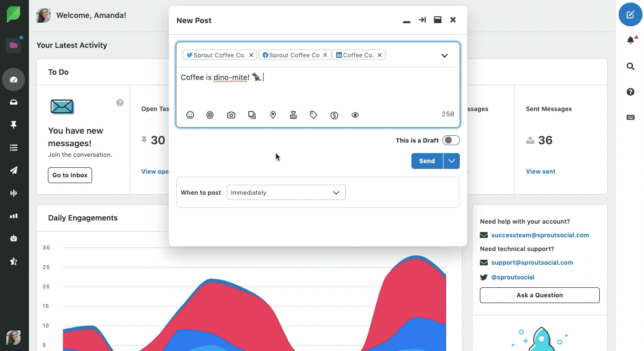Dock the New Post window to the side
The image size is (644, 351).
(x=422, y=20)
